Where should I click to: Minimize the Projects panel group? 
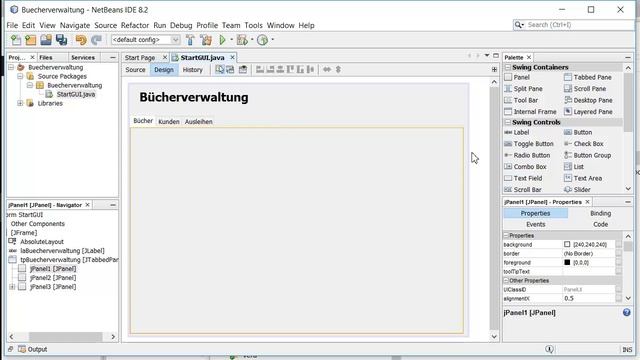point(113,58)
